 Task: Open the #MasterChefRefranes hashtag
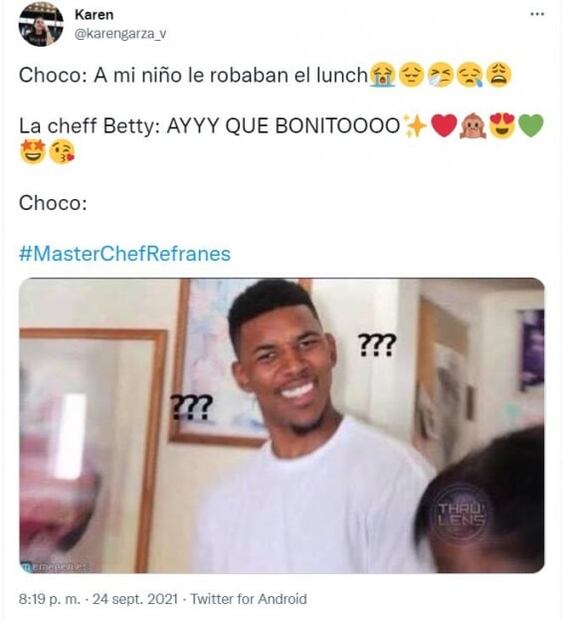pyautogui.click(x=125, y=253)
